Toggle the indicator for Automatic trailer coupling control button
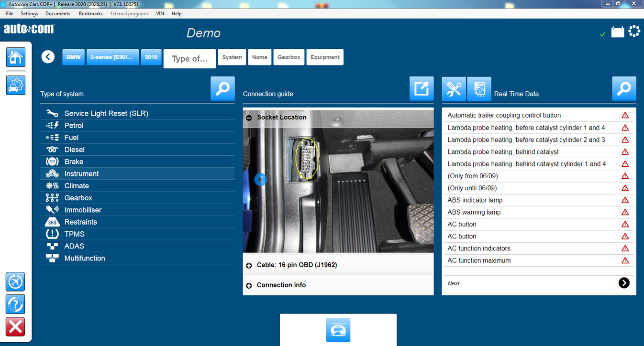The width and height of the screenshot is (644, 346). 625,115
